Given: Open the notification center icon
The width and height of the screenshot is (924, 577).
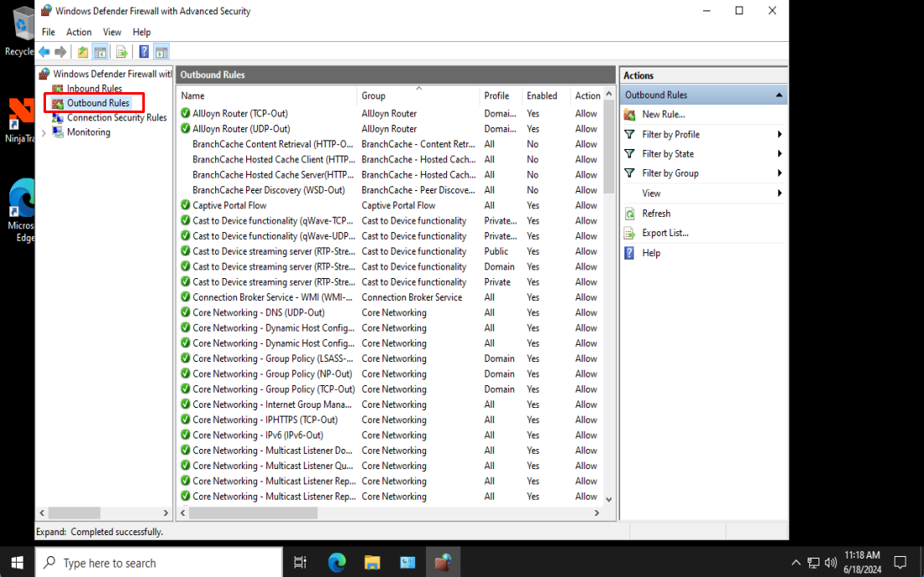Looking at the screenshot, I should click(x=900, y=562).
